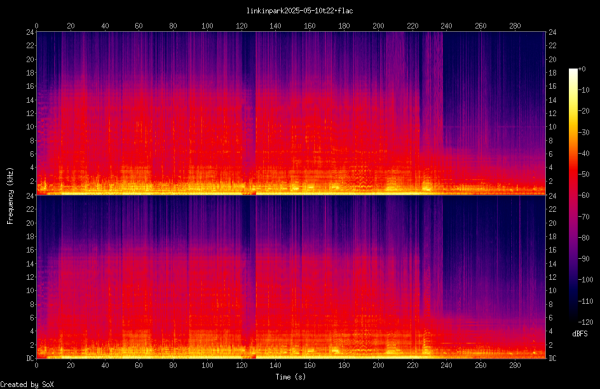Click the '-20' value on color legend
The width and height of the screenshot is (600, 389).
pyautogui.click(x=584, y=111)
